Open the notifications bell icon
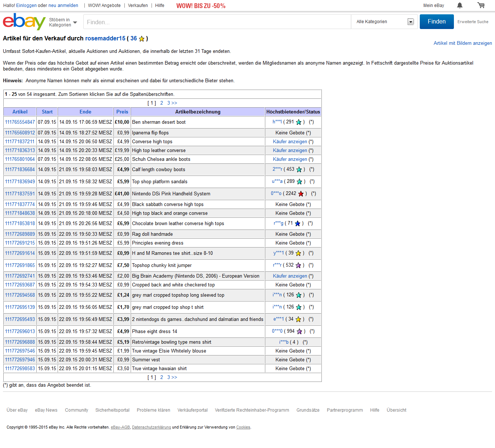This screenshot has width=495, height=448. pos(460,5)
